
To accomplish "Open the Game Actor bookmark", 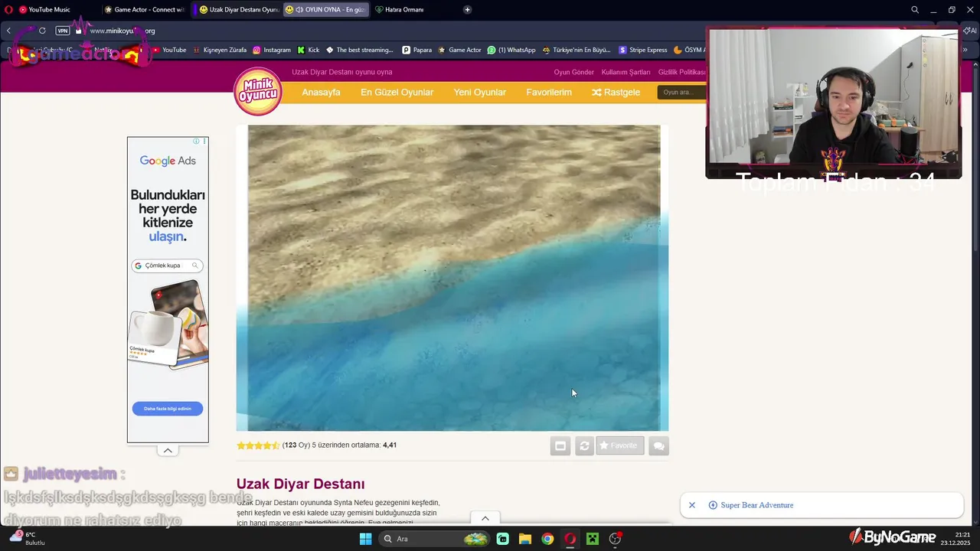I will click(x=459, y=50).
